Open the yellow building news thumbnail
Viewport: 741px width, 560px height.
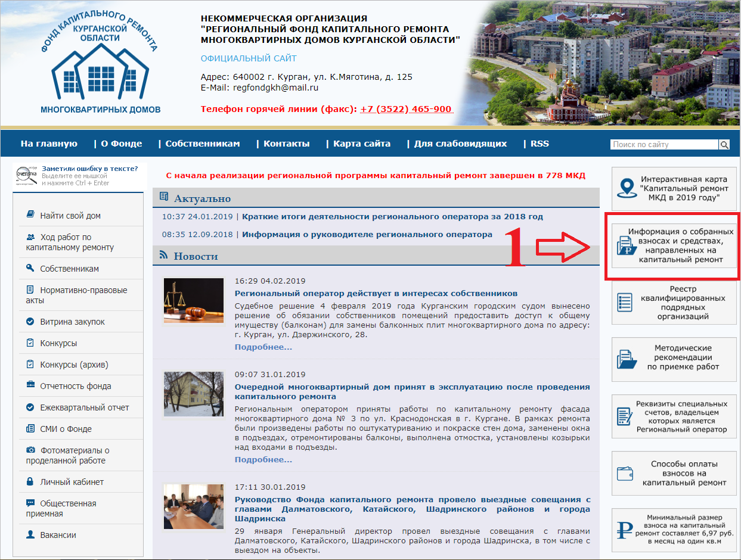pyautogui.click(x=194, y=394)
